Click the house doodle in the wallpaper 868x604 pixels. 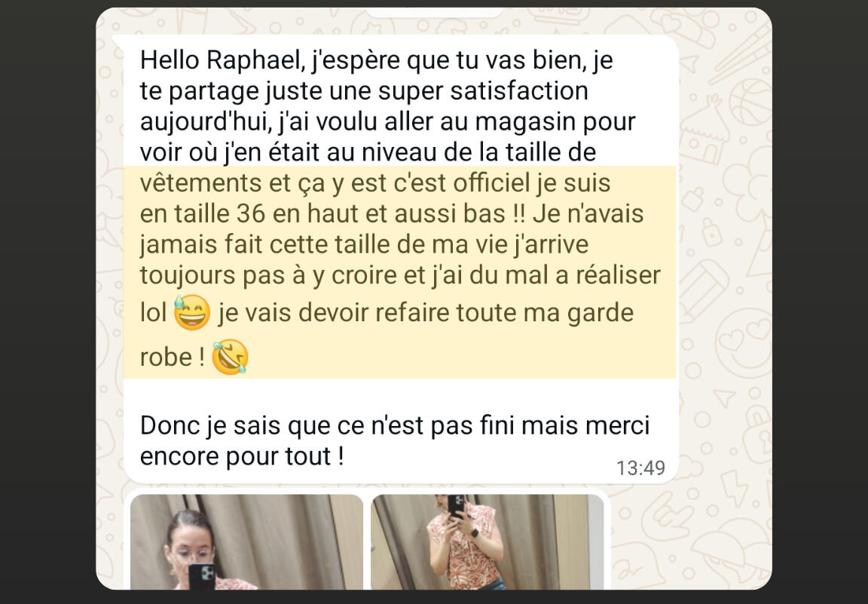point(704,133)
